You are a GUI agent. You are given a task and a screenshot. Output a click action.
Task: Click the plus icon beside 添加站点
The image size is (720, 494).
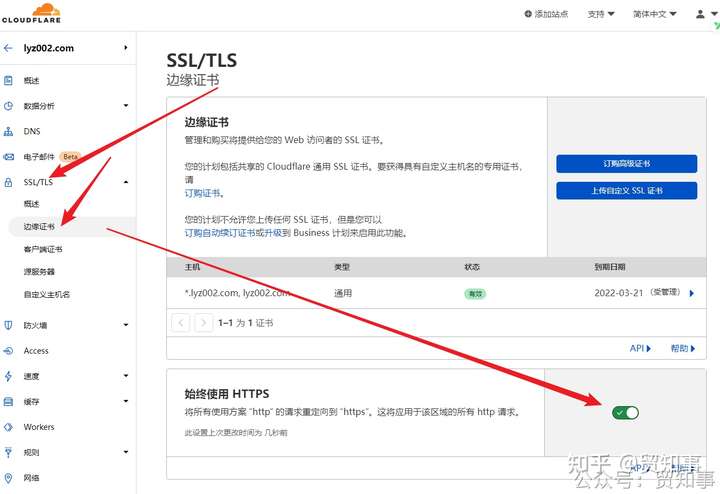pyautogui.click(x=528, y=14)
